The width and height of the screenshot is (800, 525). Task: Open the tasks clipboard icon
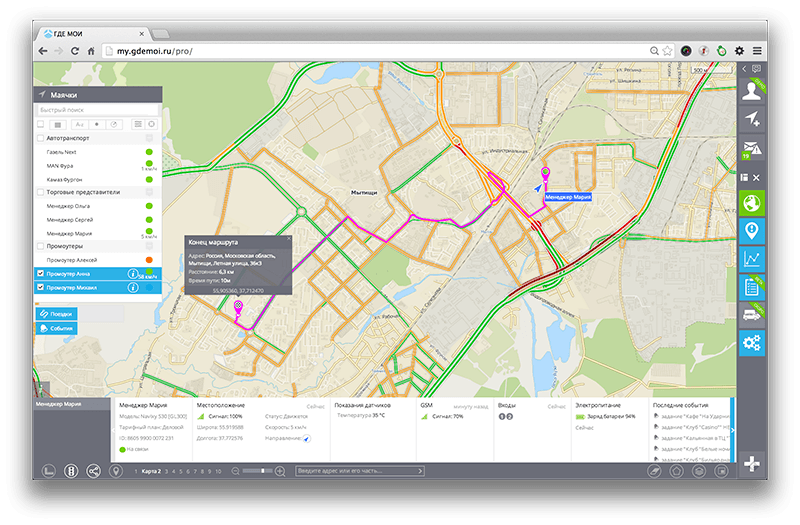click(x=752, y=287)
